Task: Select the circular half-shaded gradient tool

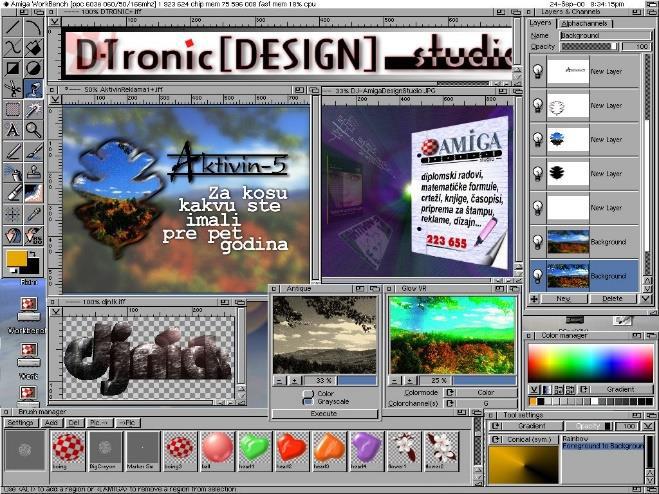Action: [x=34, y=69]
